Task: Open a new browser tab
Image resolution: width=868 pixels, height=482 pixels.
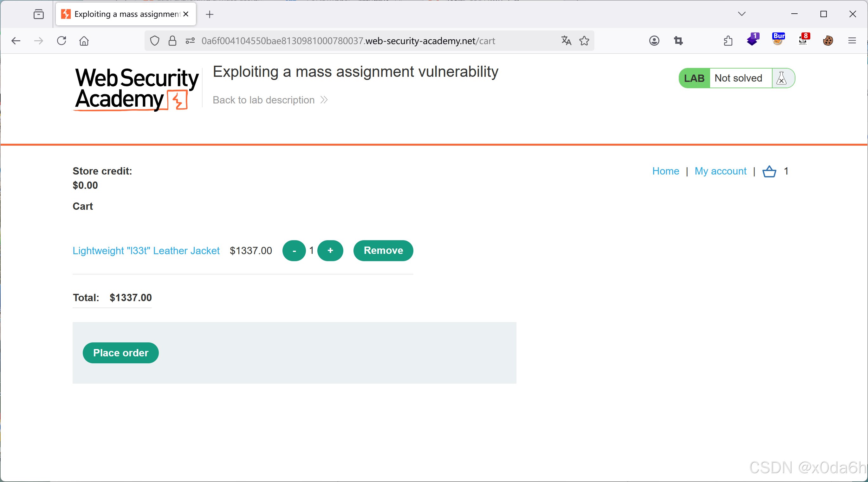Action: click(210, 14)
